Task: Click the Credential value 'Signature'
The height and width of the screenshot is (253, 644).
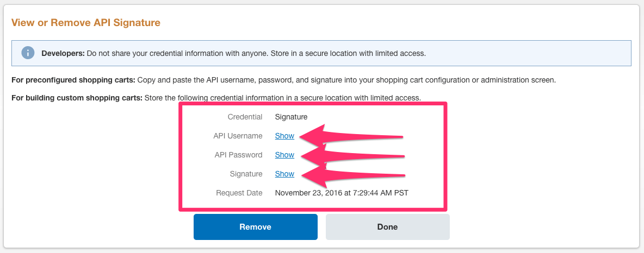Action: pos(291,117)
